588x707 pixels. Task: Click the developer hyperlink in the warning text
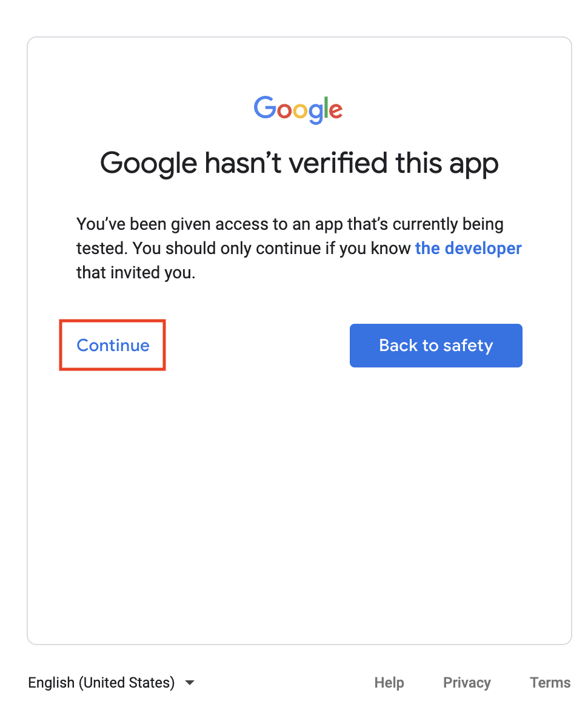click(468, 248)
